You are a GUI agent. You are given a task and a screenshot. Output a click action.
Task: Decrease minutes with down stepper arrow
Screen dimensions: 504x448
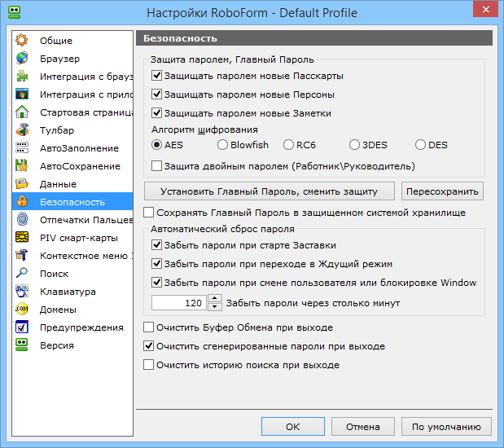(215, 307)
